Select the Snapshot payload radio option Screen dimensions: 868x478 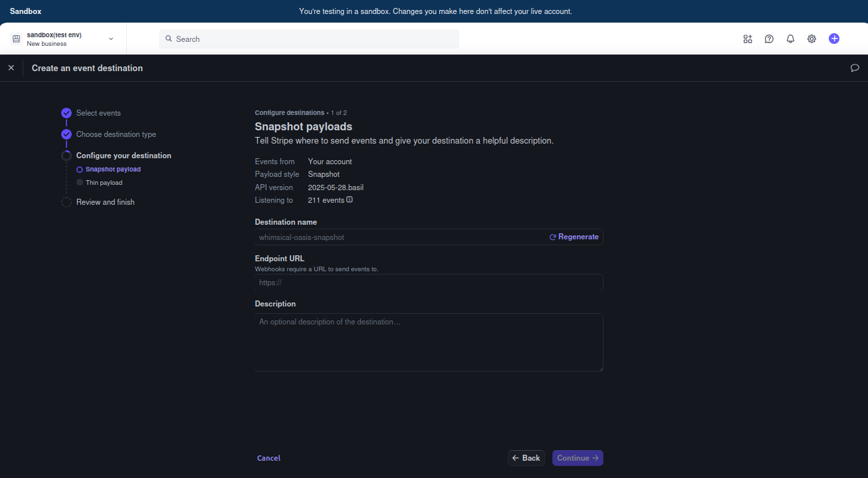coord(79,169)
